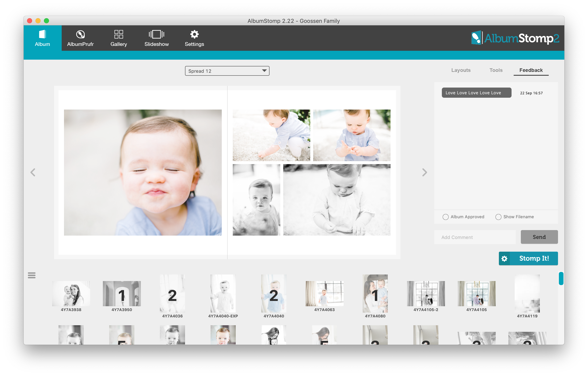Open AlbumPrufr from the toolbar
The height and width of the screenshot is (376, 588).
click(x=80, y=38)
